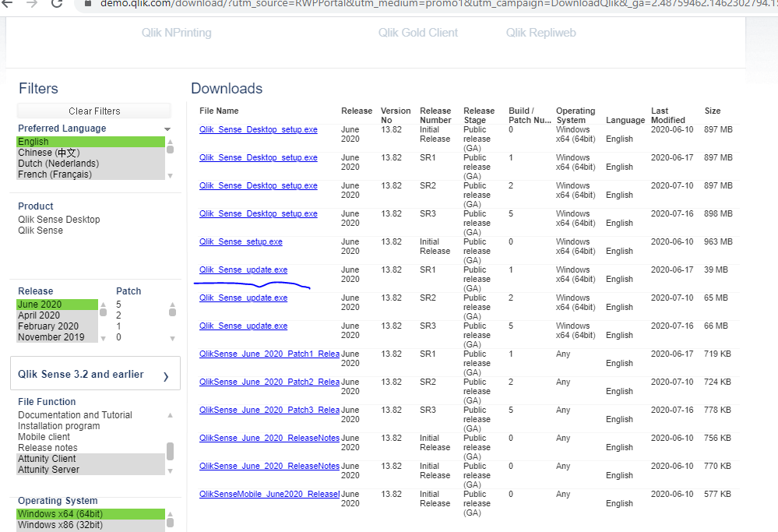The width and height of the screenshot is (778, 532).
Task: Select Chinese (中文) language
Action: click(x=91, y=153)
